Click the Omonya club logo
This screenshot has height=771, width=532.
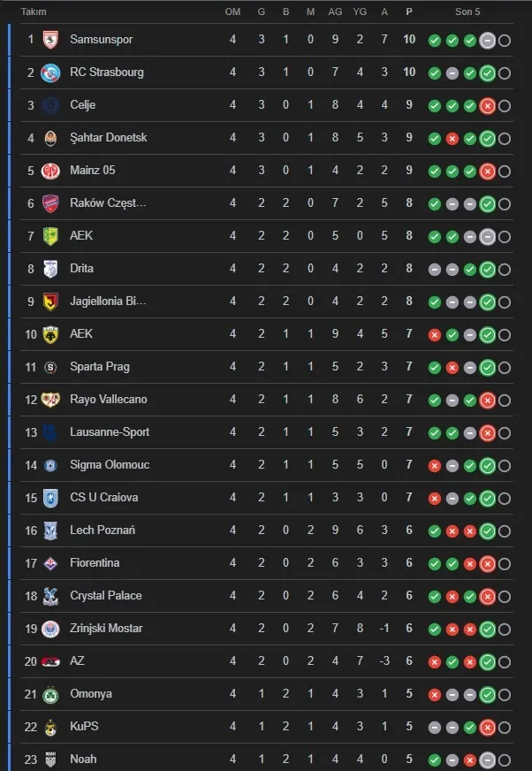point(49,694)
